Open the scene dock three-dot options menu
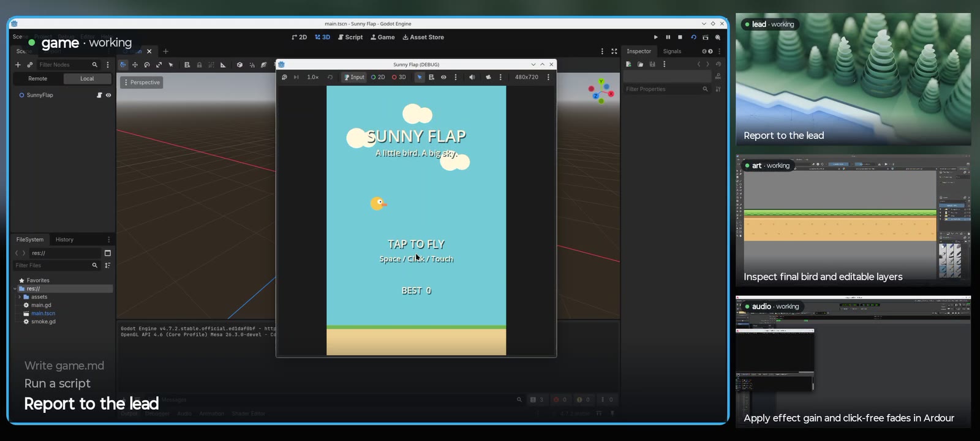The image size is (980, 441). point(108,64)
